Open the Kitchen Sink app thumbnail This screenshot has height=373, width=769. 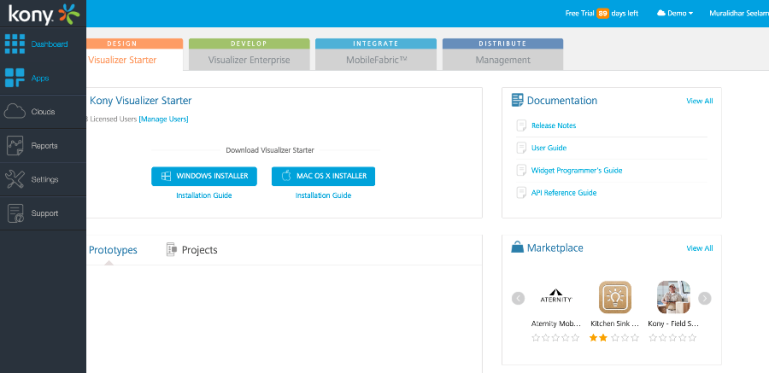[615, 297]
